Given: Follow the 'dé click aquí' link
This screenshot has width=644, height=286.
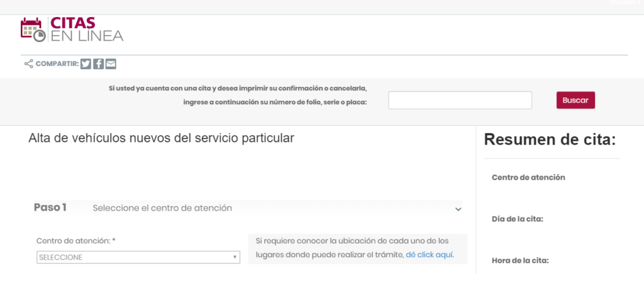Looking at the screenshot, I should point(430,255).
